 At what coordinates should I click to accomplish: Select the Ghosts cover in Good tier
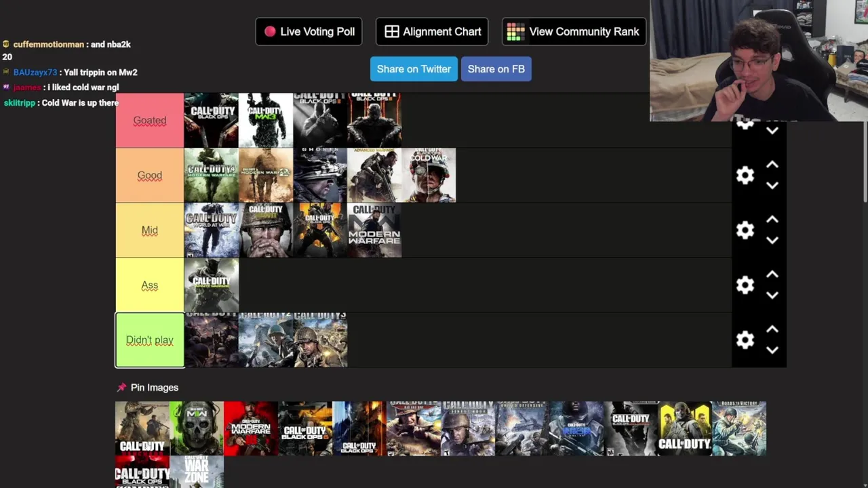pyautogui.click(x=320, y=176)
